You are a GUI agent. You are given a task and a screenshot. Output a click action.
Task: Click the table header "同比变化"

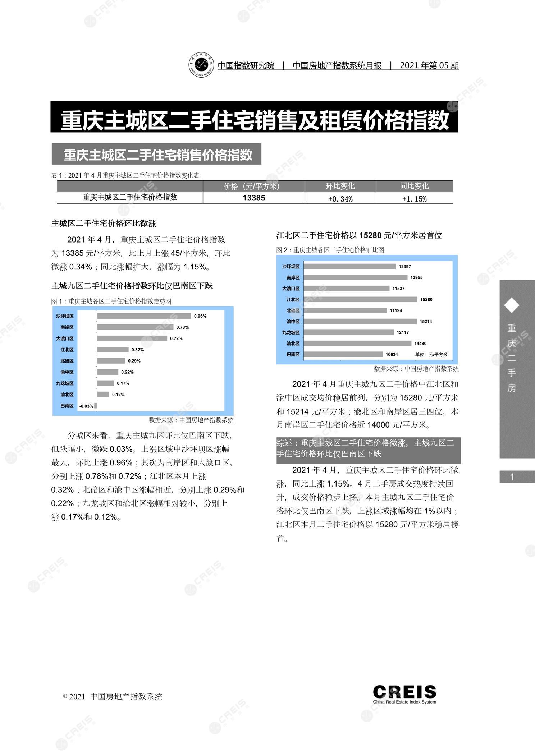pos(415,186)
